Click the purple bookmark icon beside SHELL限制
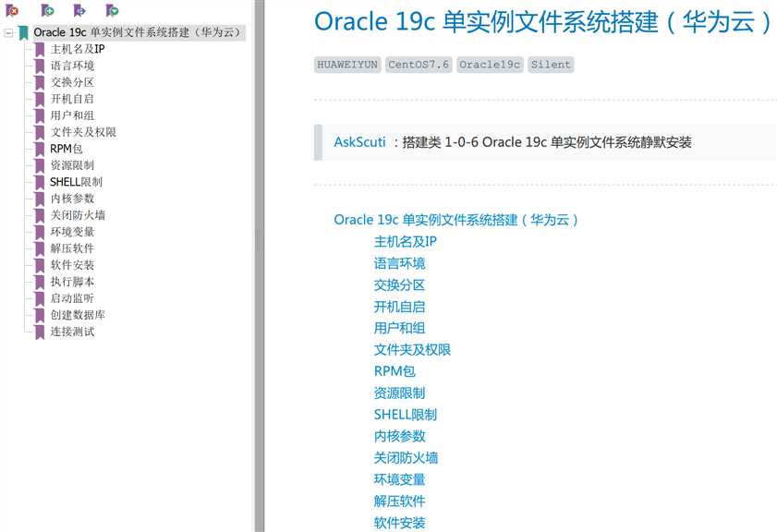The height and width of the screenshot is (532, 777). (x=40, y=182)
